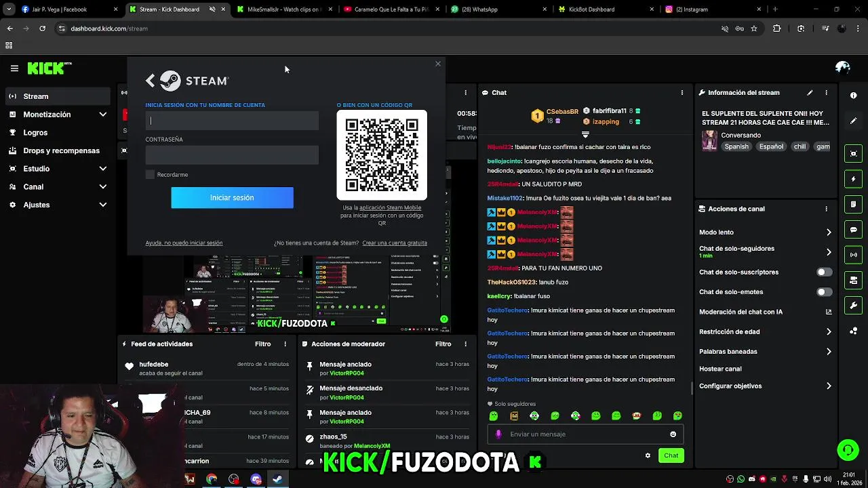The height and width of the screenshot is (488, 868).
Task: Click the WhatsApp icon in the system tray
Action: (741, 479)
